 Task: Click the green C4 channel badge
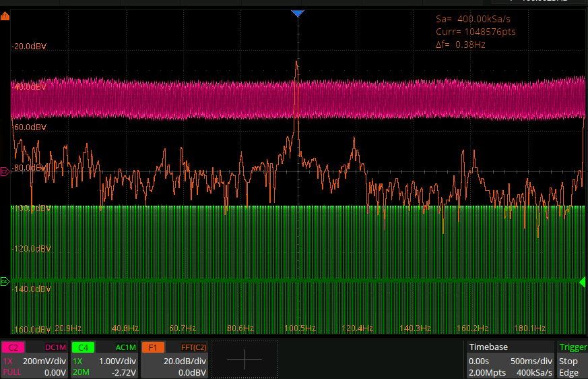click(82, 348)
